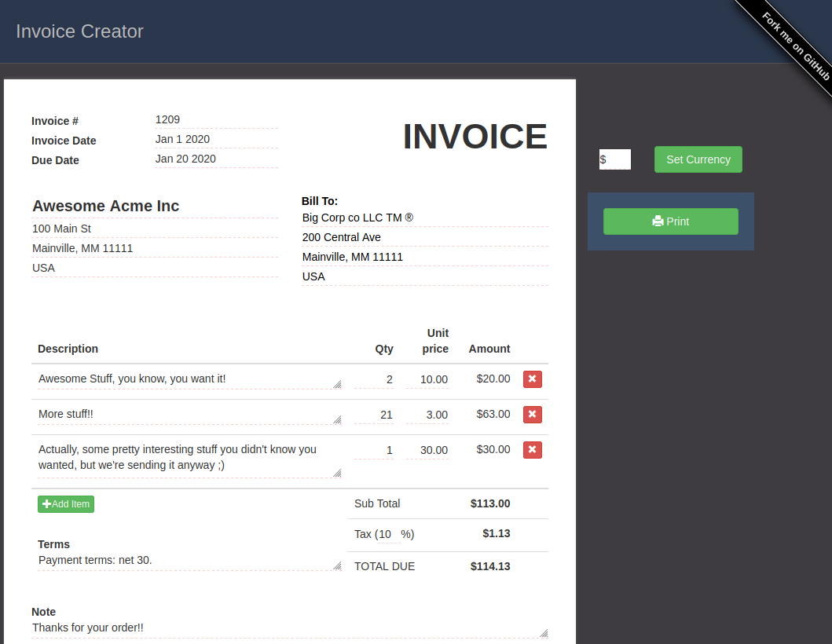Click the $113.00 sub total value

click(x=490, y=503)
